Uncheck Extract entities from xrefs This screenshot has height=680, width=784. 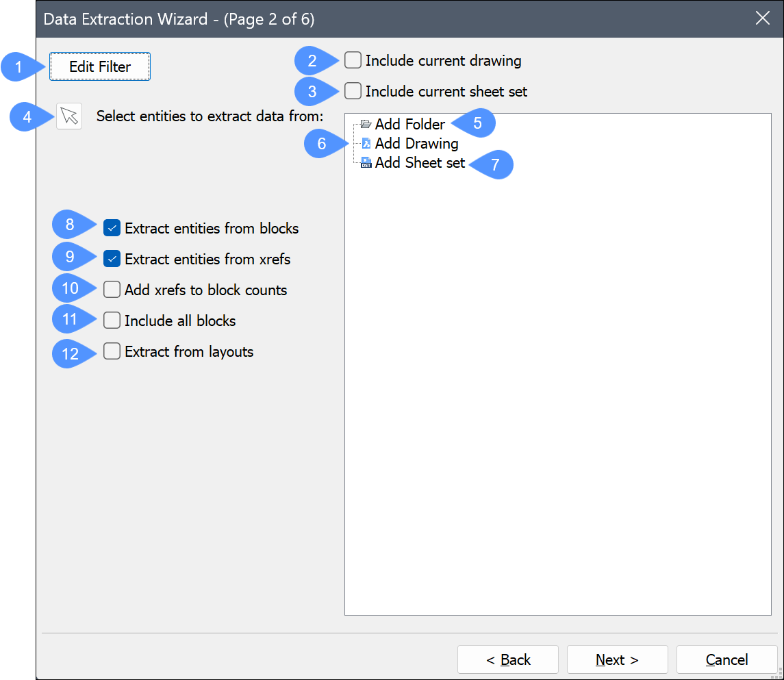coord(112,259)
